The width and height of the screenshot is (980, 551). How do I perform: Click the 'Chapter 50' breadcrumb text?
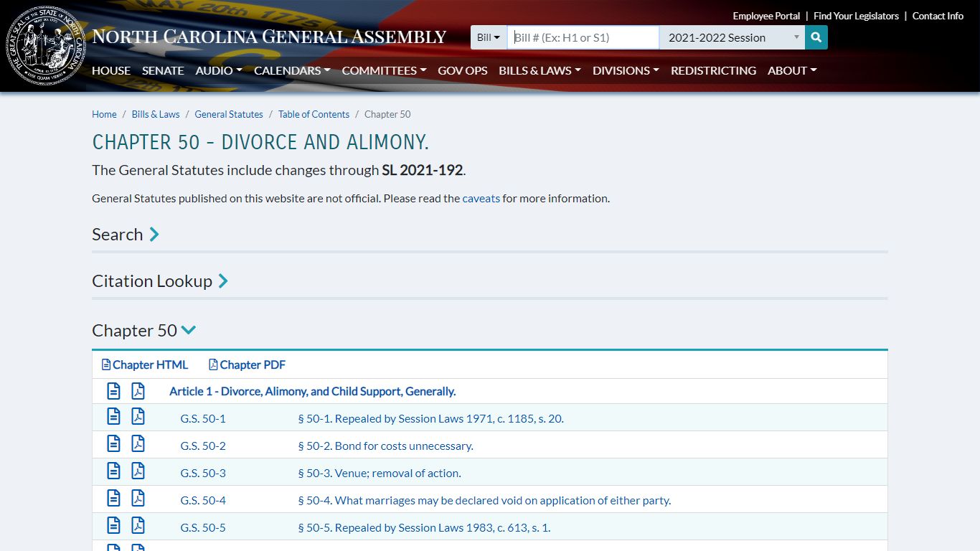(x=387, y=114)
